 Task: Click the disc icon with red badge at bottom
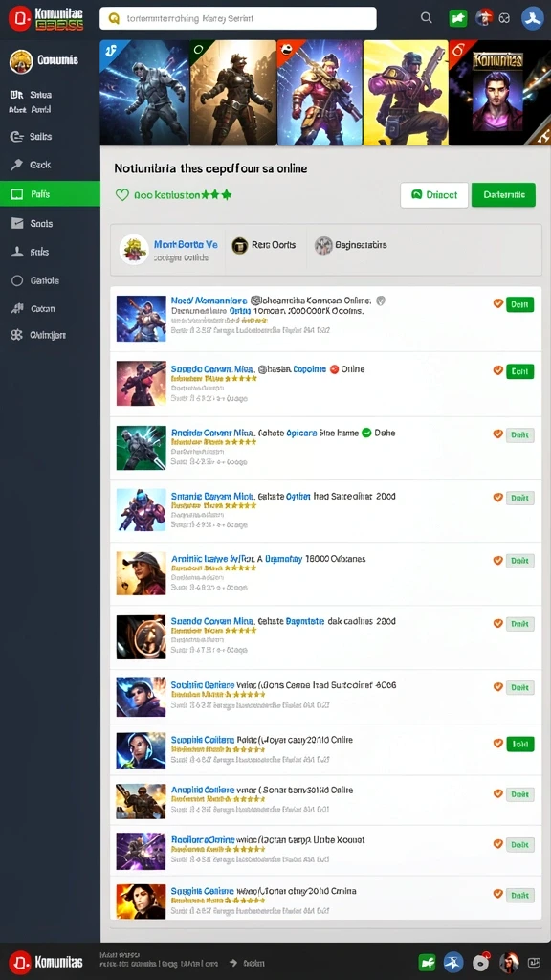coord(480,963)
